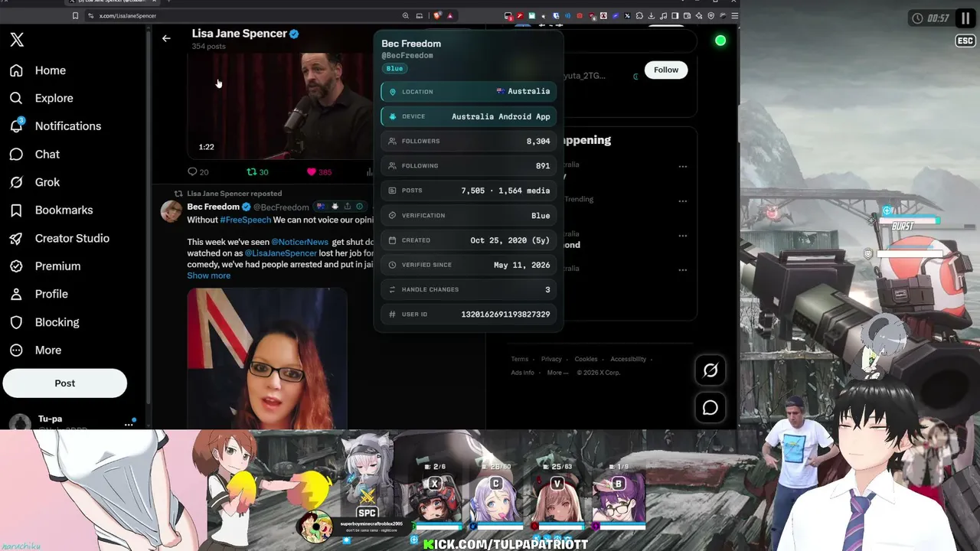Viewport: 980px width, 551px height.
Task: Open options for the third trending item
Action: [x=682, y=236]
